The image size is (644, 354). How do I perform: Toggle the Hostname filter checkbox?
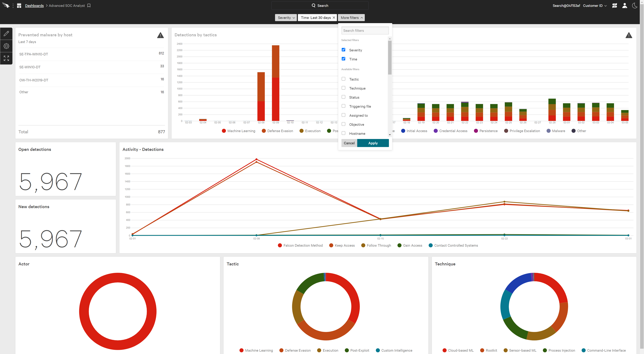coord(344,133)
